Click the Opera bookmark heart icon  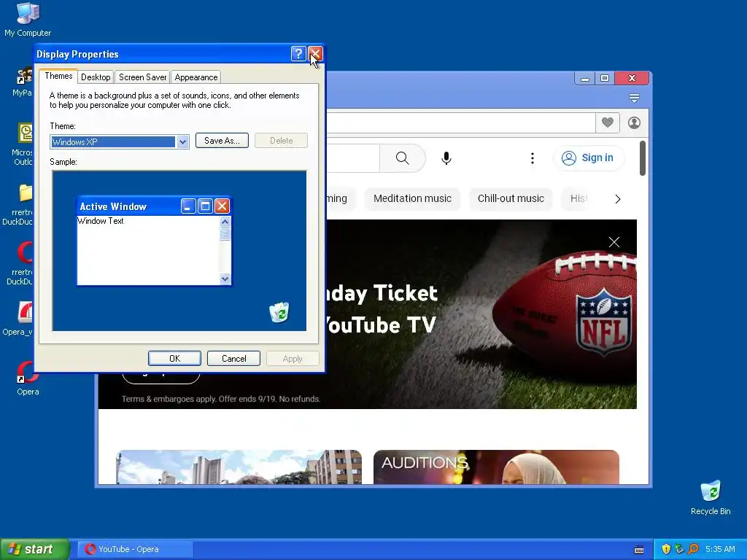click(608, 122)
